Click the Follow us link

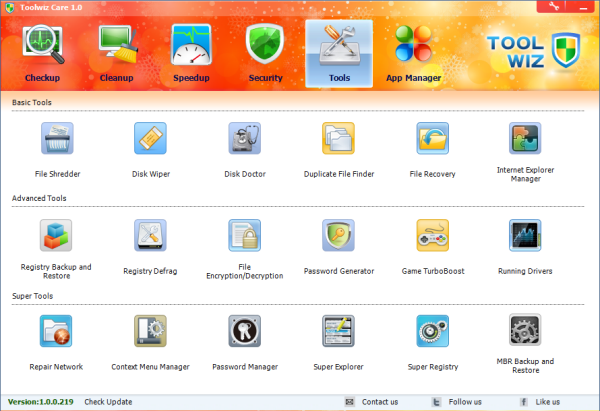coord(465,402)
